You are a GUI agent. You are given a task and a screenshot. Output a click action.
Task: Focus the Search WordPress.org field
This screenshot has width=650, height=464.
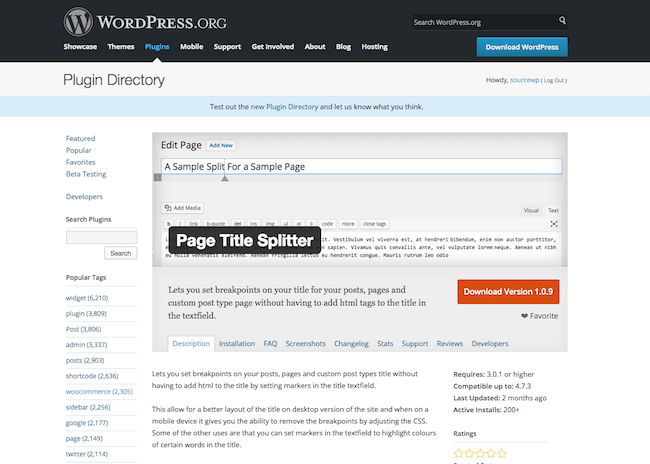(482, 21)
